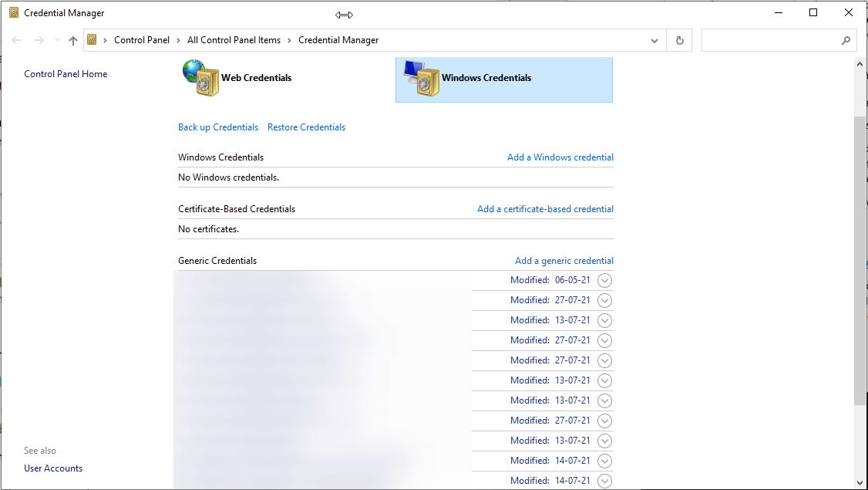This screenshot has width=868, height=490.
Task: Refresh the Credential Manager page
Action: pyautogui.click(x=679, y=39)
